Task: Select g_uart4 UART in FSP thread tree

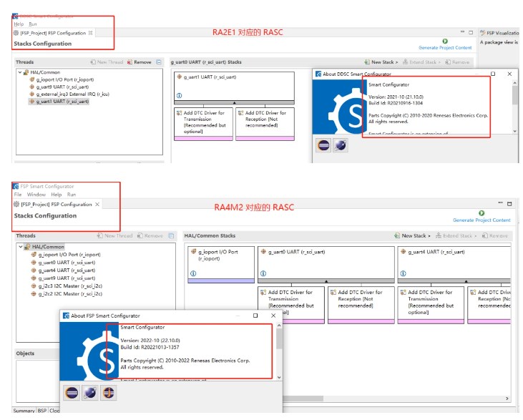Action: (63, 270)
